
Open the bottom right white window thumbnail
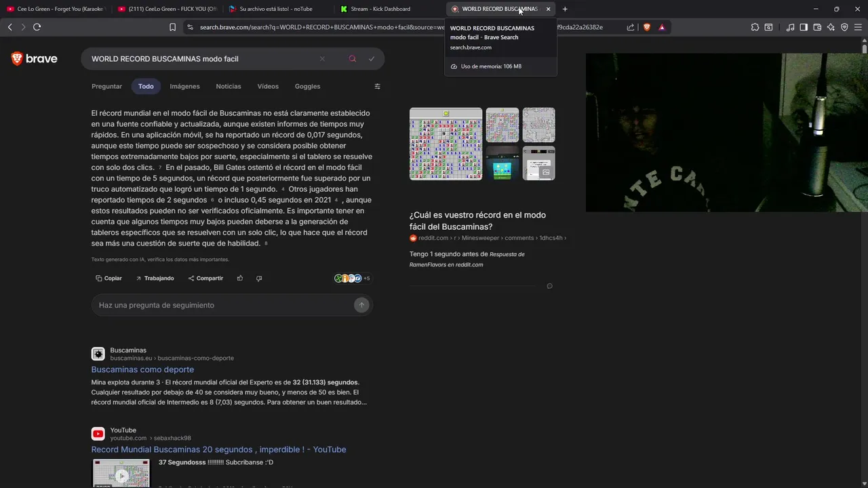click(538, 163)
